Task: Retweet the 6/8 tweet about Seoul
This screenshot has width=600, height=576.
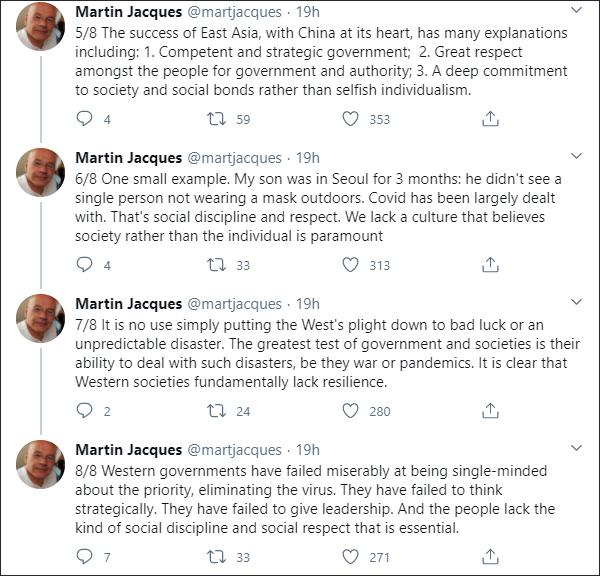Action: (216, 265)
